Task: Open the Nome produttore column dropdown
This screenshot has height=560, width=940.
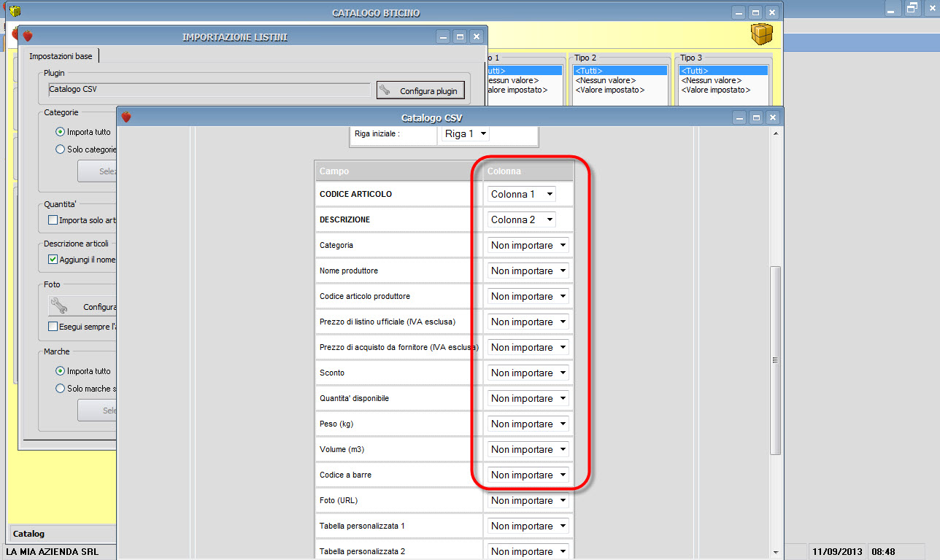Action: point(528,271)
